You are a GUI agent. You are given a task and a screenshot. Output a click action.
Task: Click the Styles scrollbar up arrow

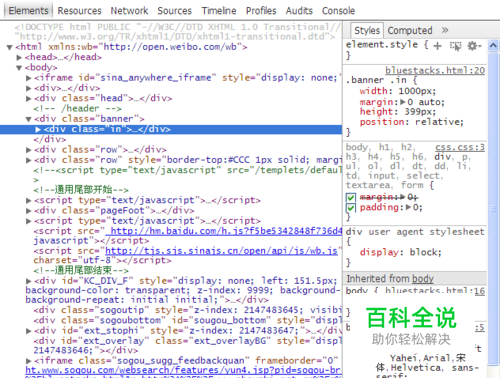pos(493,46)
